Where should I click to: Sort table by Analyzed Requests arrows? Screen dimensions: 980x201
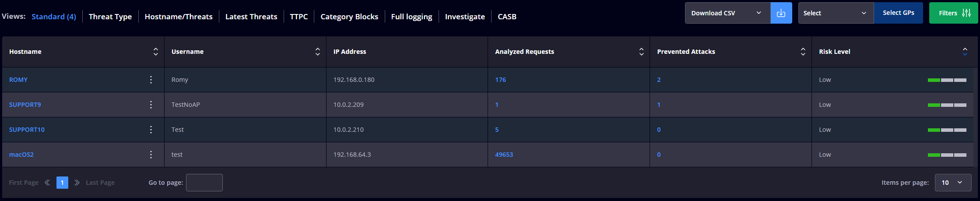pyautogui.click(x=641, y=52)
